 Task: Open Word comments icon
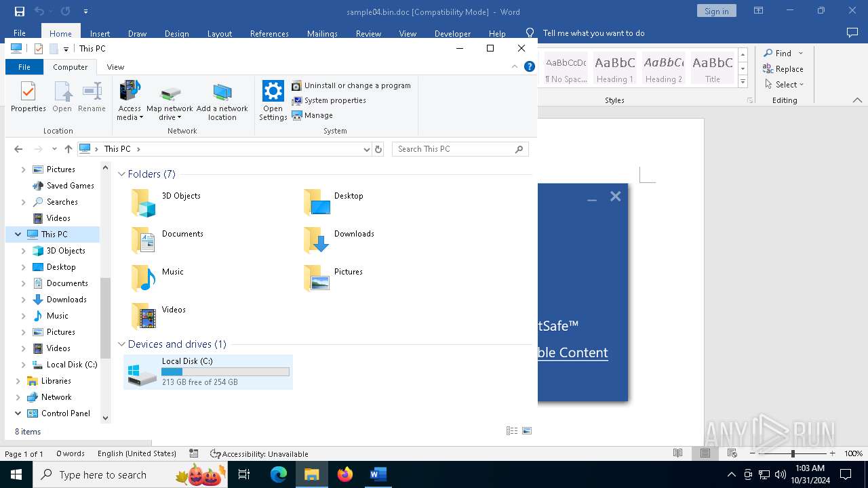click(852, 33)
